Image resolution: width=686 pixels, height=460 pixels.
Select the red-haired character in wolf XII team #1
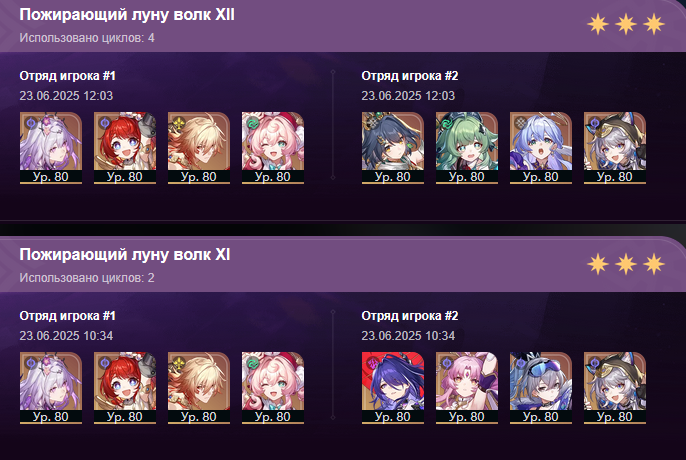point(125,147)
